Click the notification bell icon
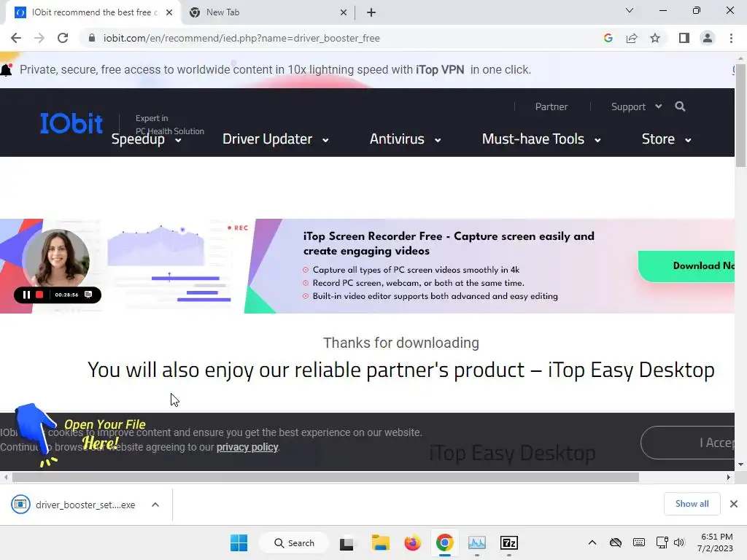747x560 pixels. coord(6,70)
